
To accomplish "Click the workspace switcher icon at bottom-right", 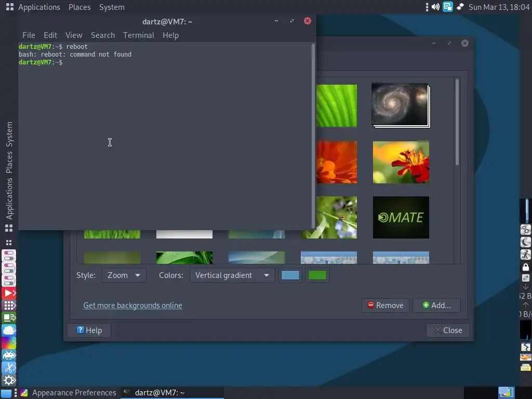I will coord(506,393).
